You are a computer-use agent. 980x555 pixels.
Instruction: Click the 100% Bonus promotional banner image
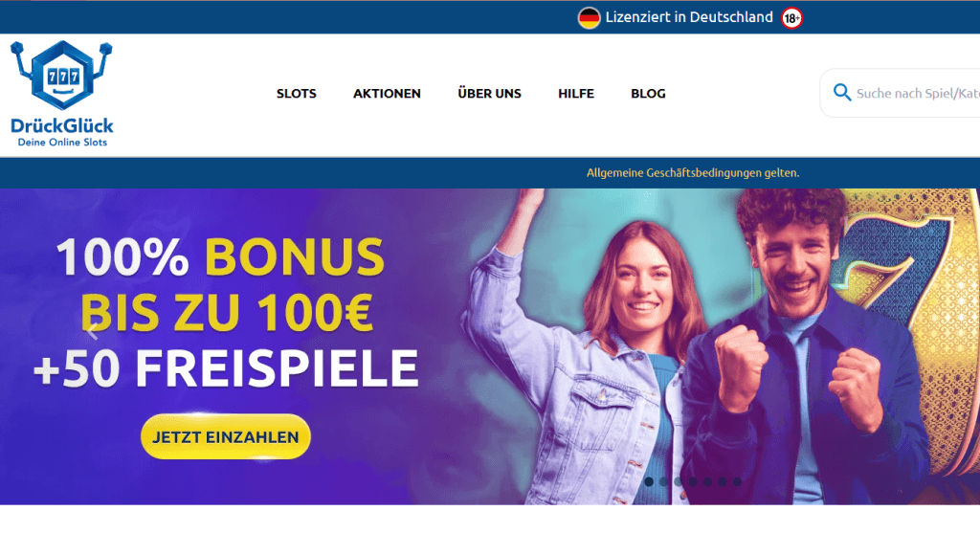point(490,346)
